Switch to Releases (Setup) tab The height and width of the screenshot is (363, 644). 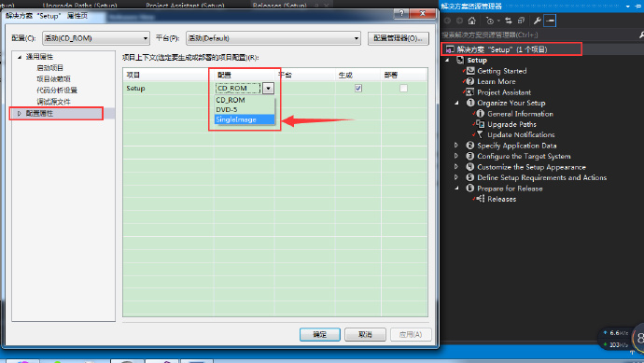coord(279,5)
